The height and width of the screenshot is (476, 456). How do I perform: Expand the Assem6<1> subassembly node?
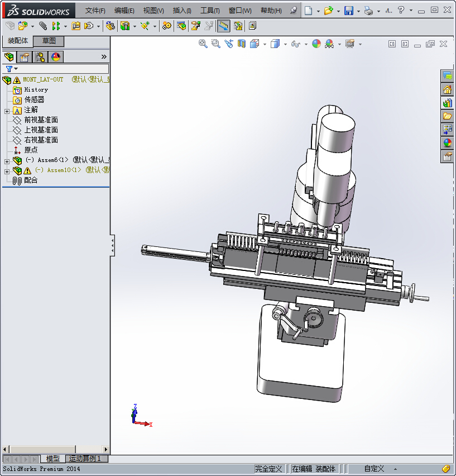point(7,161)
